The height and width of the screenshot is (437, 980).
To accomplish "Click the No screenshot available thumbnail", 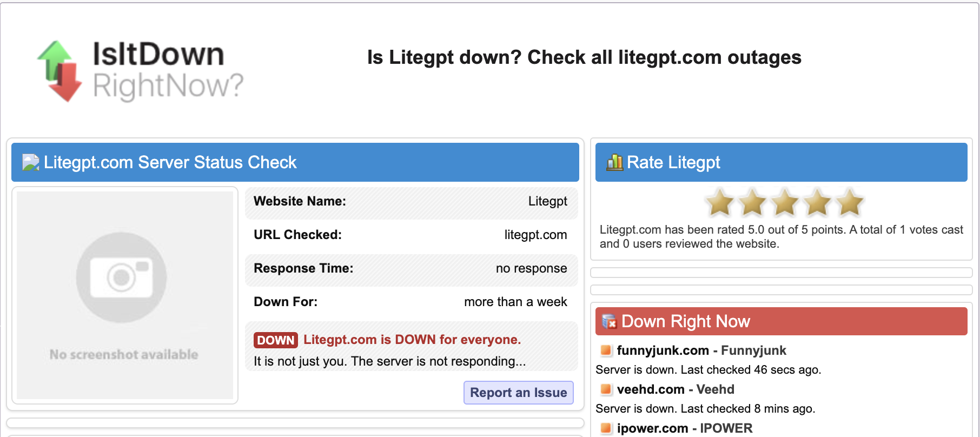I will (x=125, y=295).
